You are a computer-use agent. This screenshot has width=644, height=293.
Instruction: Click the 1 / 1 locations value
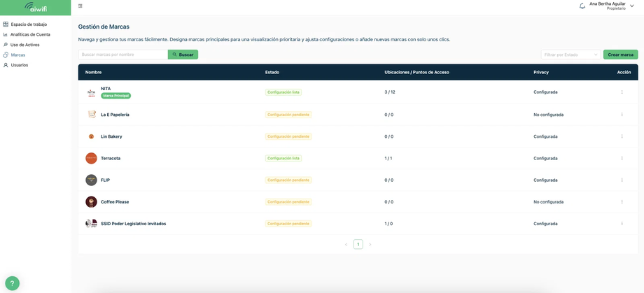[388, 158]
